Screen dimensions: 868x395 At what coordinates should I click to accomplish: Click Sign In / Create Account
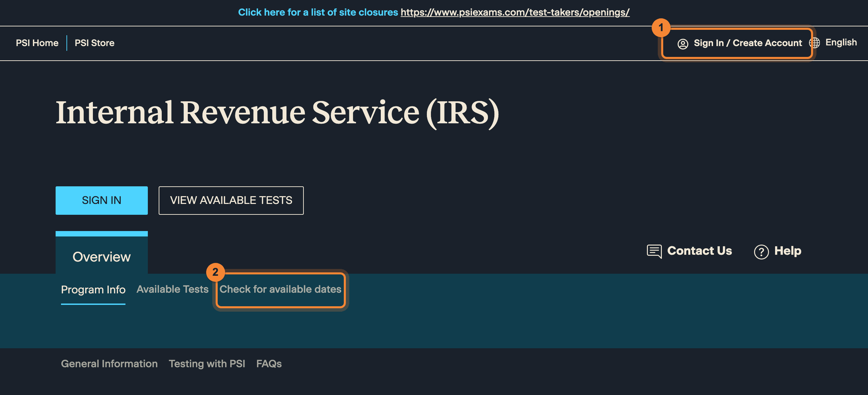(748, 43)
